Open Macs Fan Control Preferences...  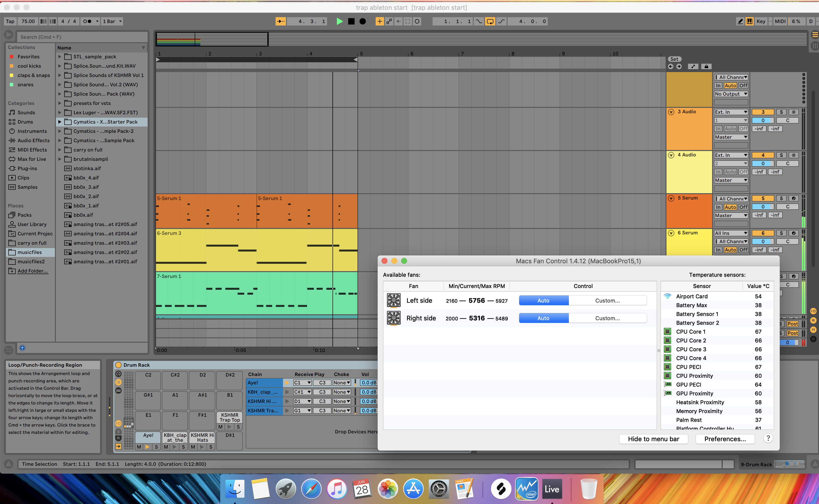(725, 439)
